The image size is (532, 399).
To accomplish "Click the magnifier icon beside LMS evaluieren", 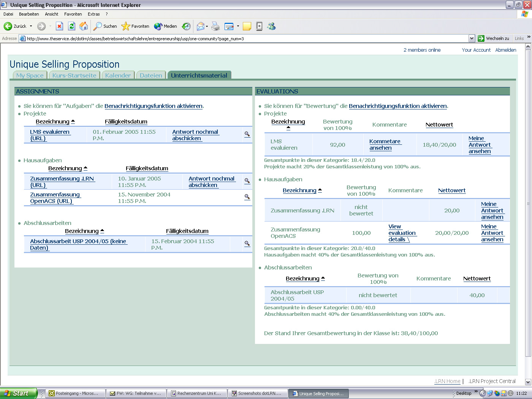I will pos(247,135).
